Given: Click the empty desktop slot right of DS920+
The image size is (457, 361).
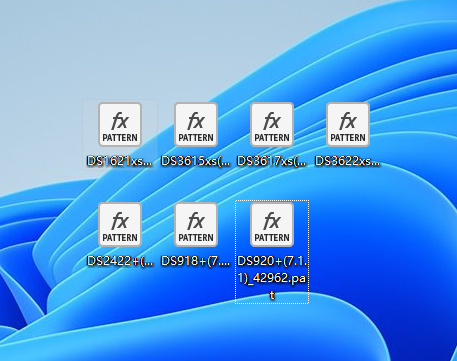Looking at the screenshot, I should point(348,233).
